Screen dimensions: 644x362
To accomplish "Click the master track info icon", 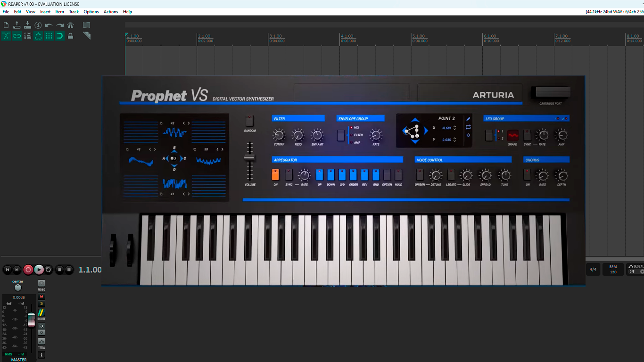I will [x=41, y=354].
